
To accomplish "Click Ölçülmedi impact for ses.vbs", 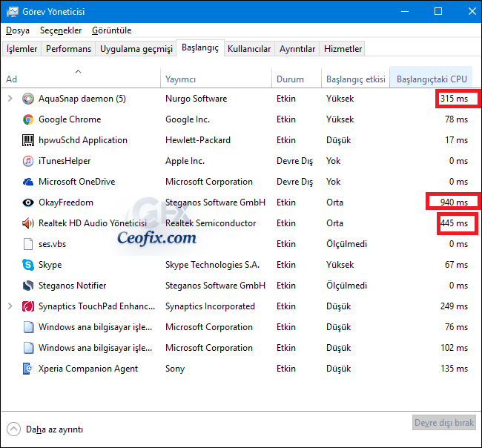I will click(x=346, y=244).
